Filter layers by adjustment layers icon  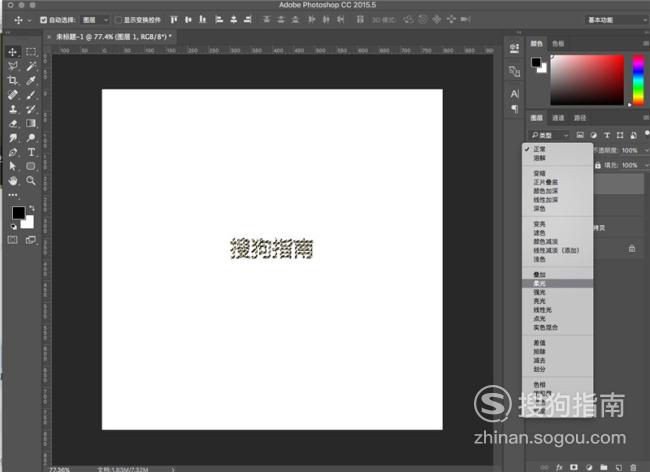(x=594, y=135)
